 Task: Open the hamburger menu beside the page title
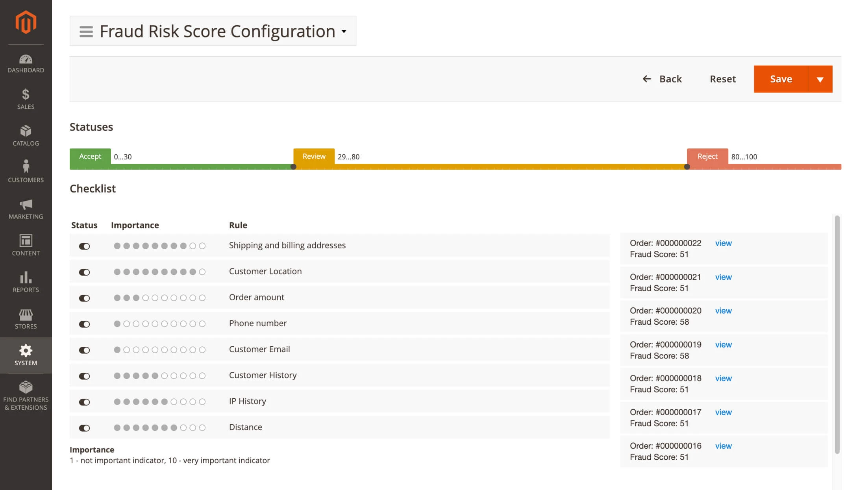86,31
